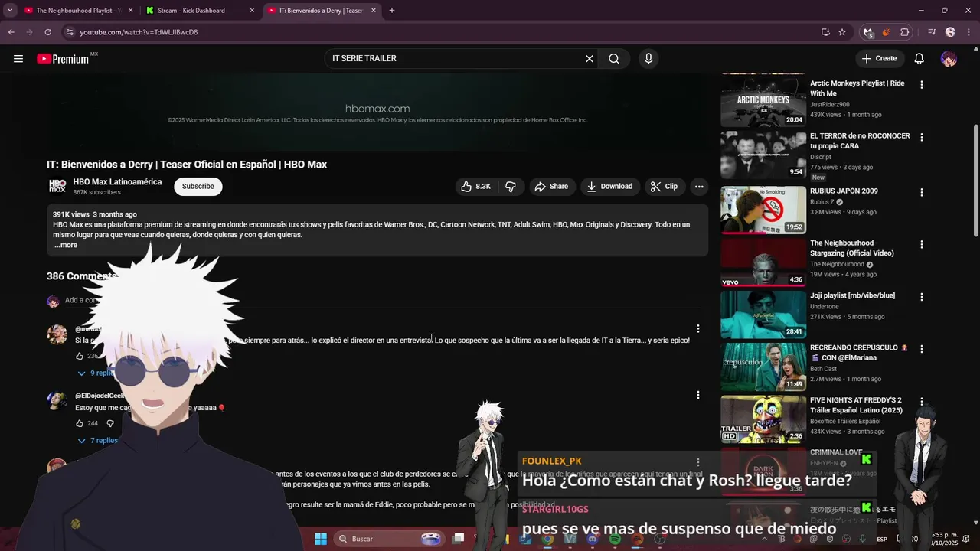Open the YouTube guide hamburger menu

pyautogui.click(x=18, y=58)
